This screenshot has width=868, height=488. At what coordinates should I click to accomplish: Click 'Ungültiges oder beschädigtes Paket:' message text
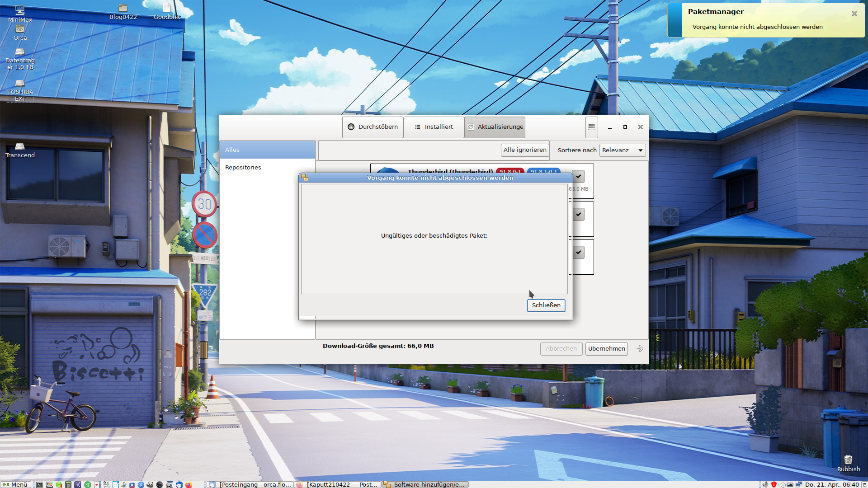point(434,235)
